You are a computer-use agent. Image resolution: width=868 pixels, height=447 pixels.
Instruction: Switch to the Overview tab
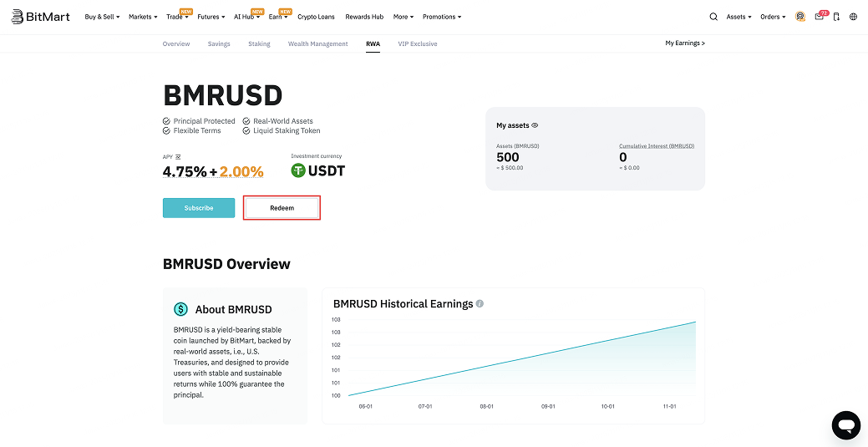click(x=176, y=43)
